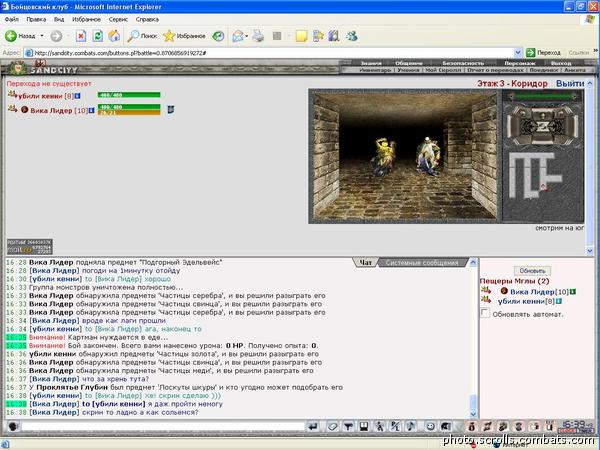Toggle the sound note icon in chat bar
Screen dimensions: 600x450
[x=411, y=426]
